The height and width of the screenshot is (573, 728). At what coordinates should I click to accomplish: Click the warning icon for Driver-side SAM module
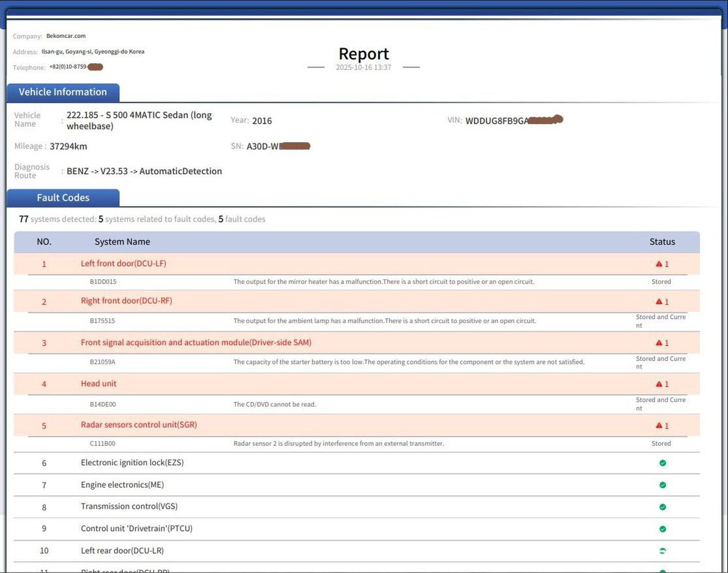[659, 343]
